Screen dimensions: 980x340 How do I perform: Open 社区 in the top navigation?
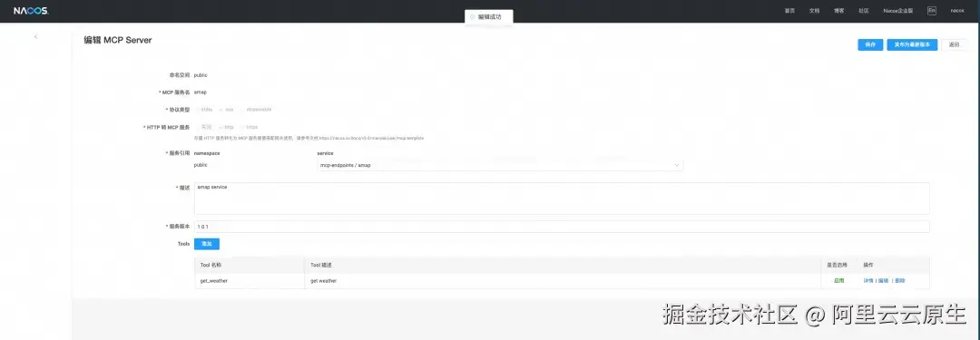[863, 11]
